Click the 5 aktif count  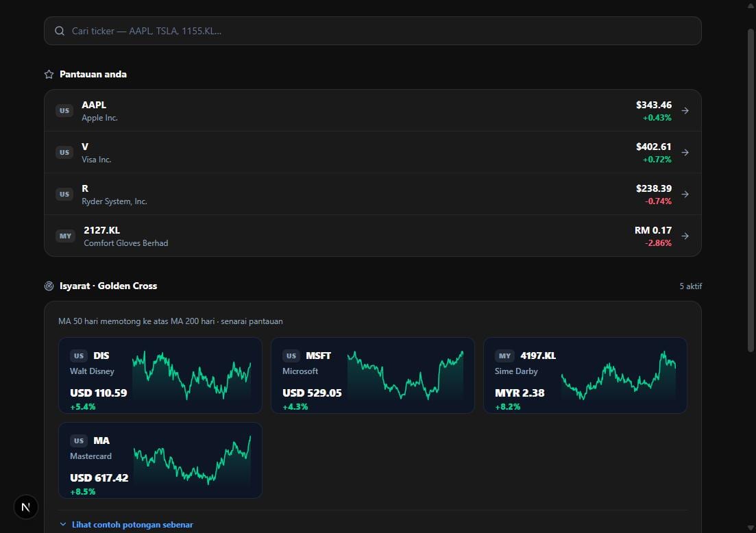[x=690, y=286]
